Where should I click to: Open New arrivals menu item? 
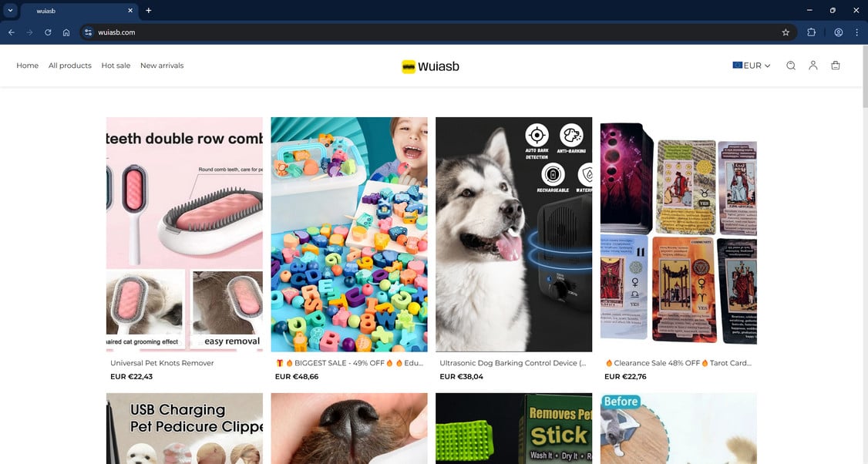[162, 66]
